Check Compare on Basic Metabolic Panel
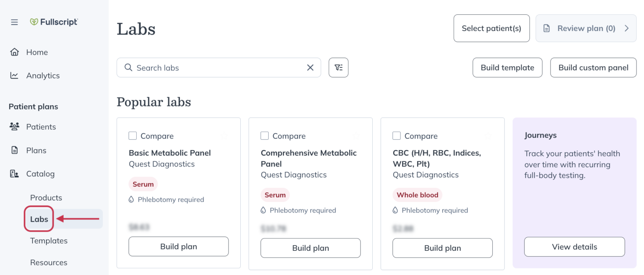This screenshot has width=644, height=275. coord(132,135)
